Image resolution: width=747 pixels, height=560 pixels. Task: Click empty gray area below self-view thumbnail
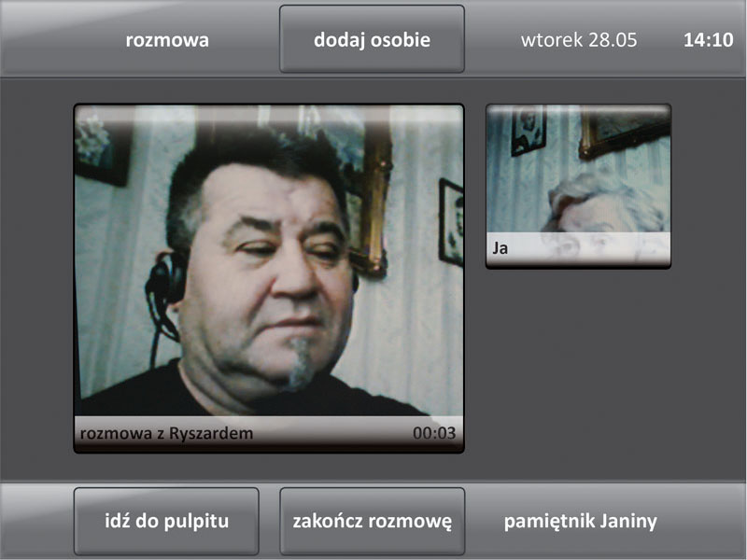[579, 373]
